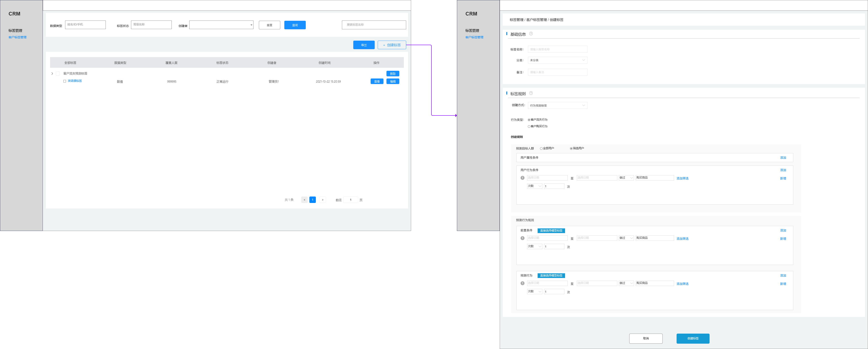Select the 客户购买行为 radio button
This screenshot has width=868, height=349.
click(529, 127)
